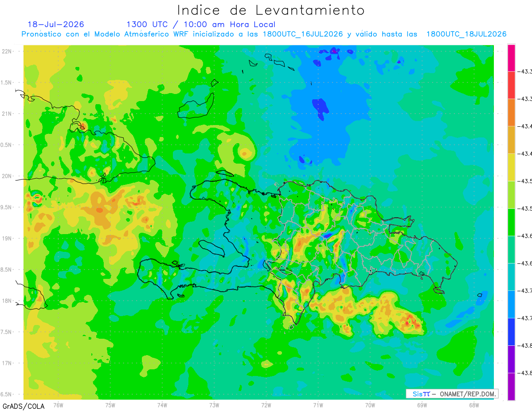The height and width of the screenshot is (411, 532).
Task: Select the orange colorbar swatch
Action: (511, 113)
